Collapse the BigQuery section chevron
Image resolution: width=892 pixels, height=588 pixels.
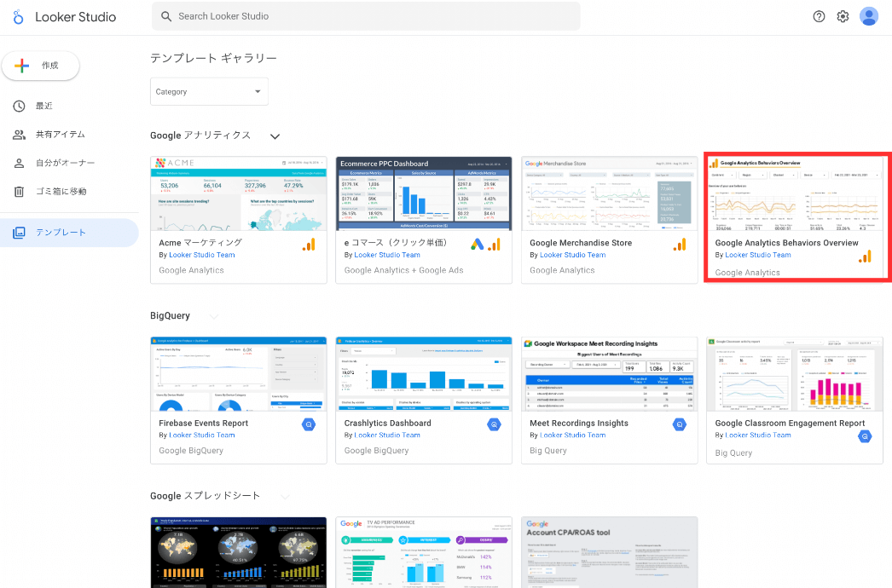(x=213, y=316)
